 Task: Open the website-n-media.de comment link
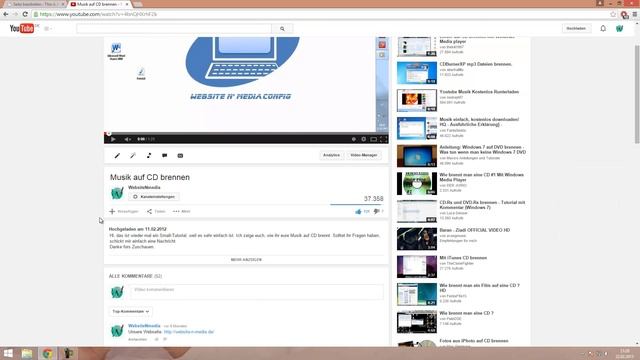pyautogui.click(x=189, y=332)
